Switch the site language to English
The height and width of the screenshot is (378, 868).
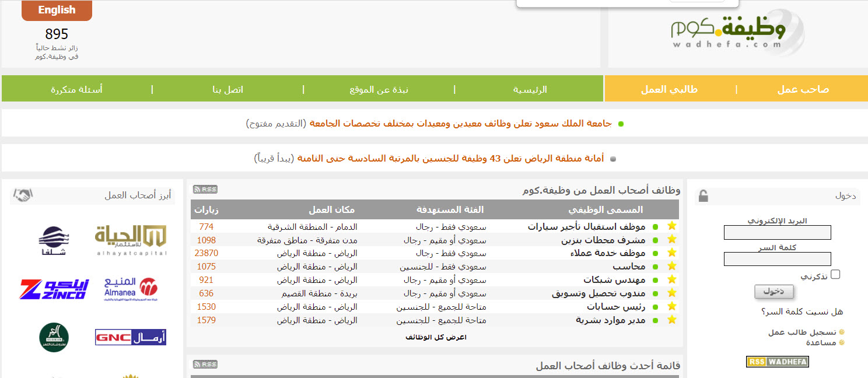pos(57,10)
